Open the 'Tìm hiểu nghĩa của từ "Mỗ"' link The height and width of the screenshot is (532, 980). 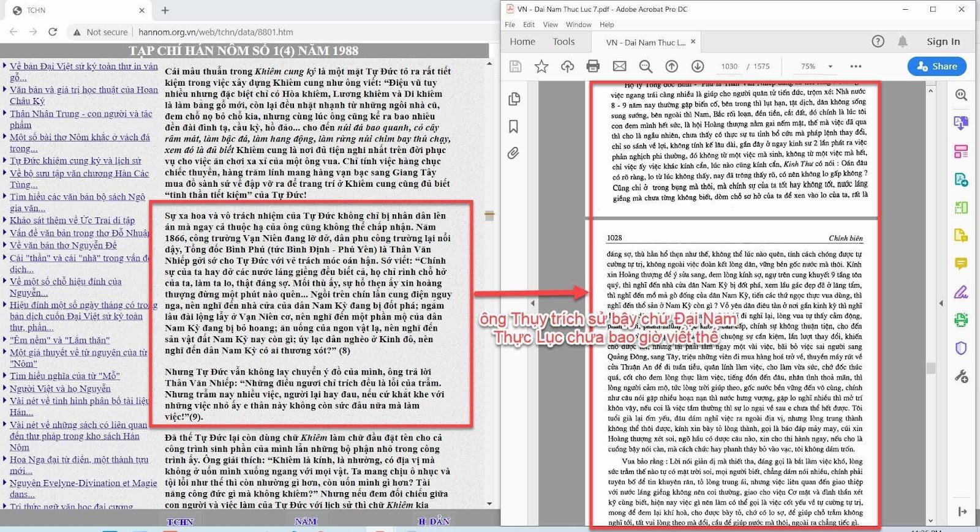pyautogui.click(x=64, y=376)
